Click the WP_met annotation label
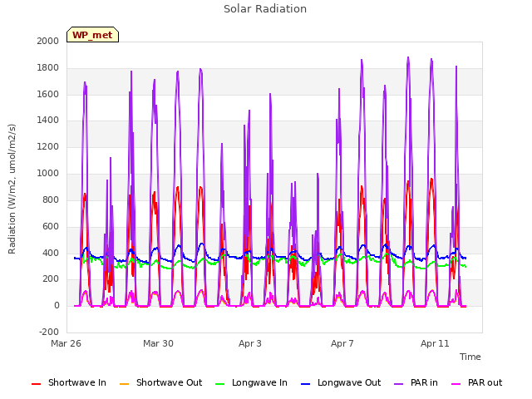The height and width of the screenshot is (399, 532). point(92,35)
